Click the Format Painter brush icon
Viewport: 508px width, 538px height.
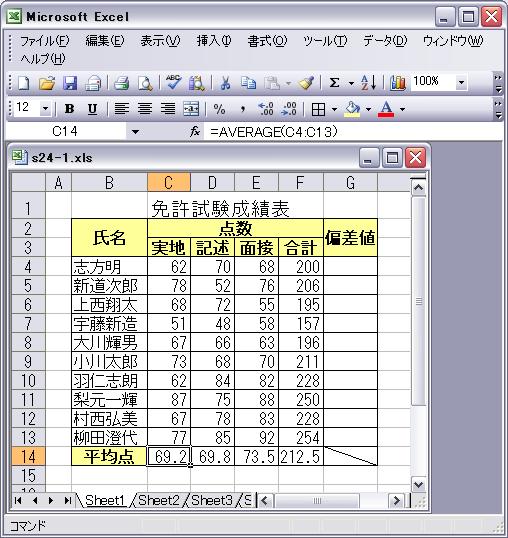click(306, 83)
